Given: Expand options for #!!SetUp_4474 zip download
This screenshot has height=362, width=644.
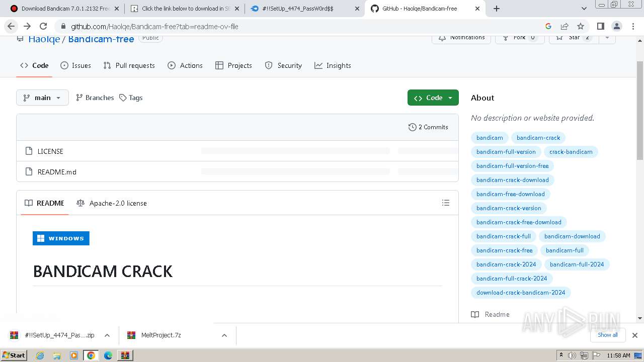Looking at the screenshot, I should (x=107, y=335).
